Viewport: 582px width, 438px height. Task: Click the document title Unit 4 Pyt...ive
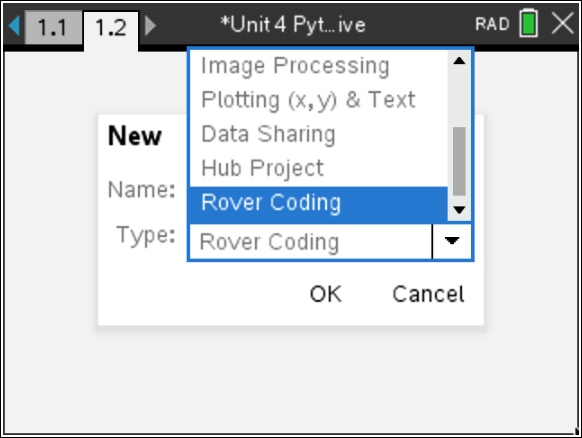(293, 25)
